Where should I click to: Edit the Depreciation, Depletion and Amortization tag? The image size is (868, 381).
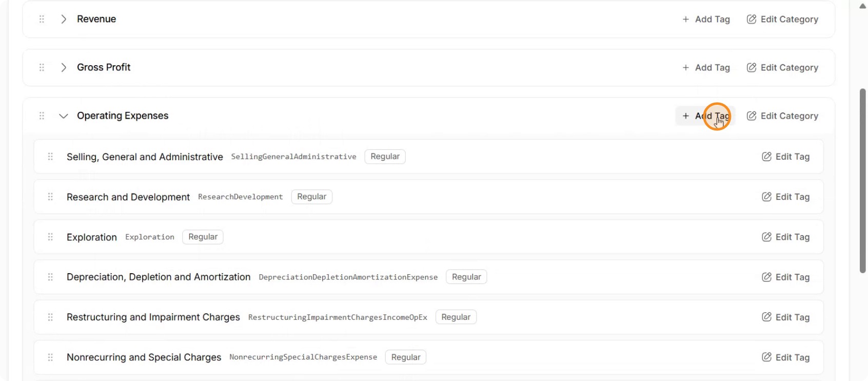786,277
